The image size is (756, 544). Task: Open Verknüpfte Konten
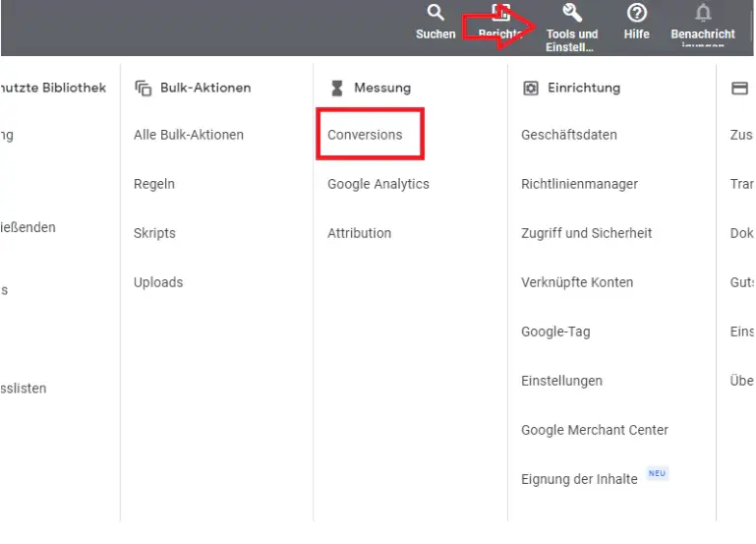click(577, 282)
